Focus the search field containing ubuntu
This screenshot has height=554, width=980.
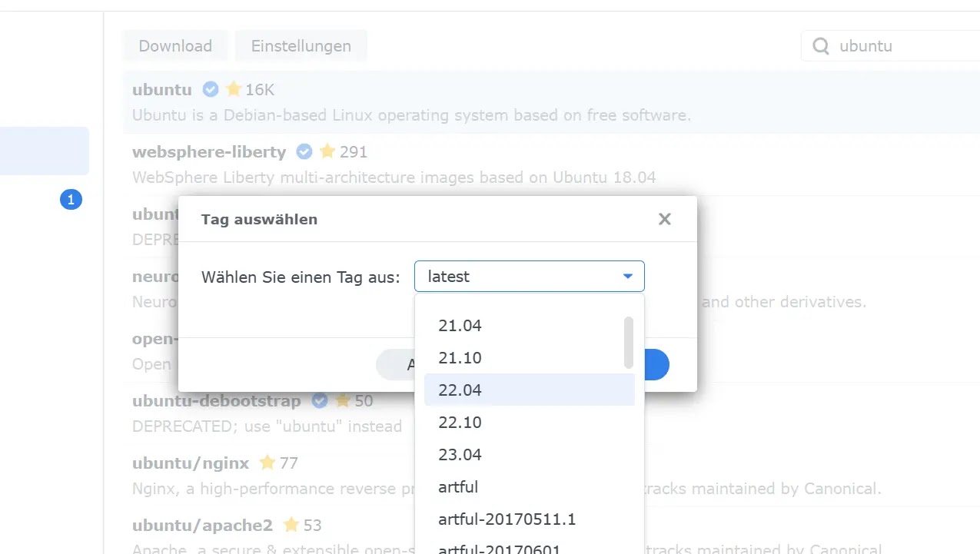(892, 46)
